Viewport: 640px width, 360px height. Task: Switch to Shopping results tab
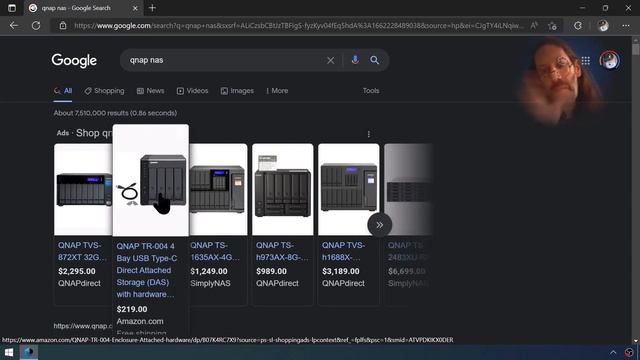[104, 91]
